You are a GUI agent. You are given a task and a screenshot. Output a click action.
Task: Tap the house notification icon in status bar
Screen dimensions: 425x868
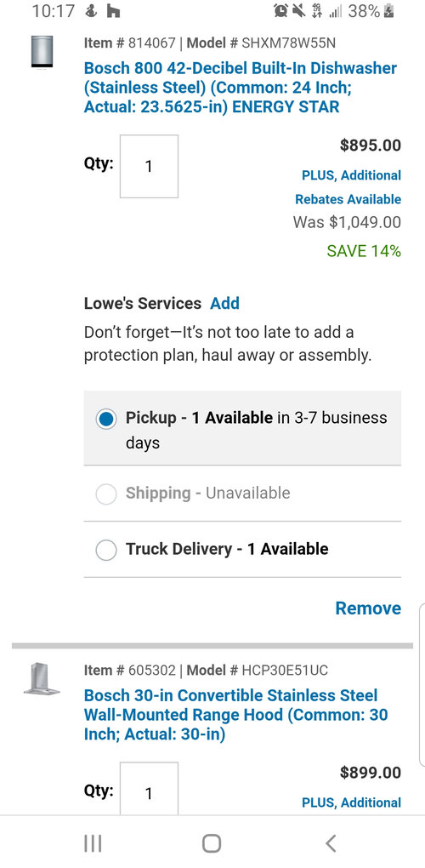pyautogui.click(x=114, y=11)
